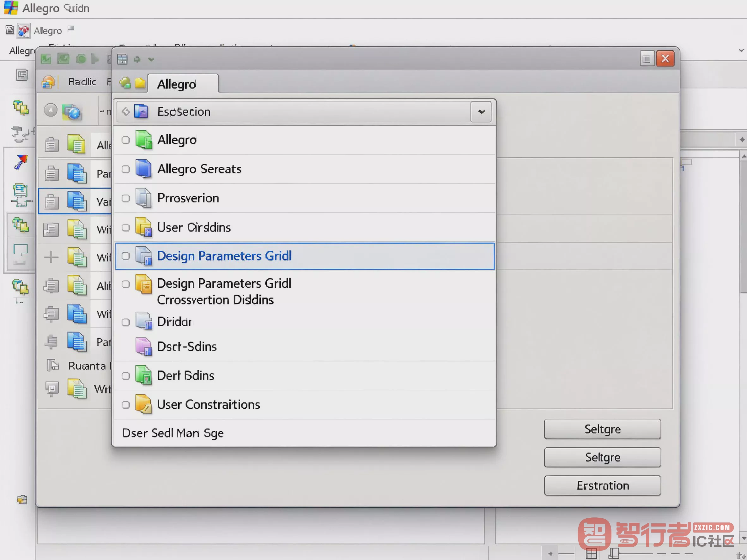Click the Allegro app icon in top toolbar
This screenshot has width=747, height=560.
point(24,30)
